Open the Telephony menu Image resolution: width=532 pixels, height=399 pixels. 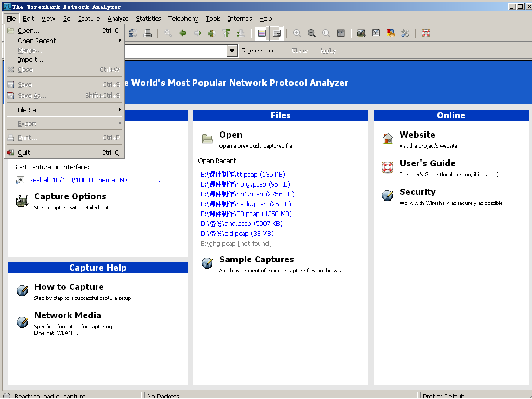(183, 19)
